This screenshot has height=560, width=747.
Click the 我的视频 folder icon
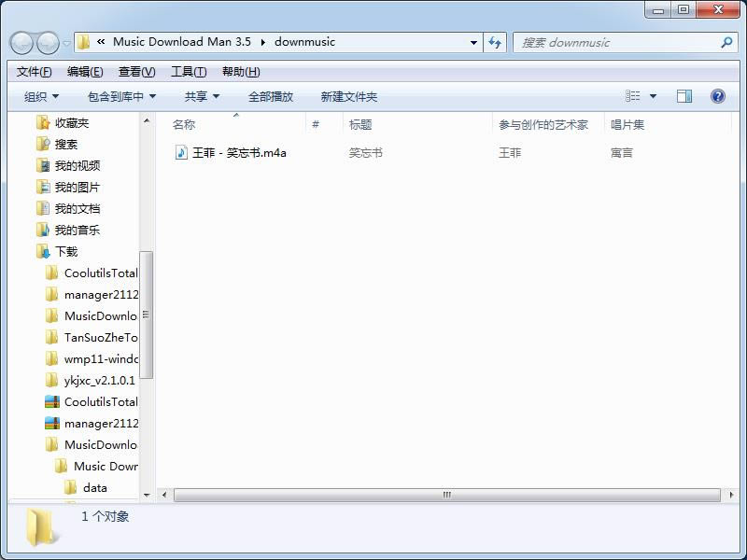(x=43, y=166)
